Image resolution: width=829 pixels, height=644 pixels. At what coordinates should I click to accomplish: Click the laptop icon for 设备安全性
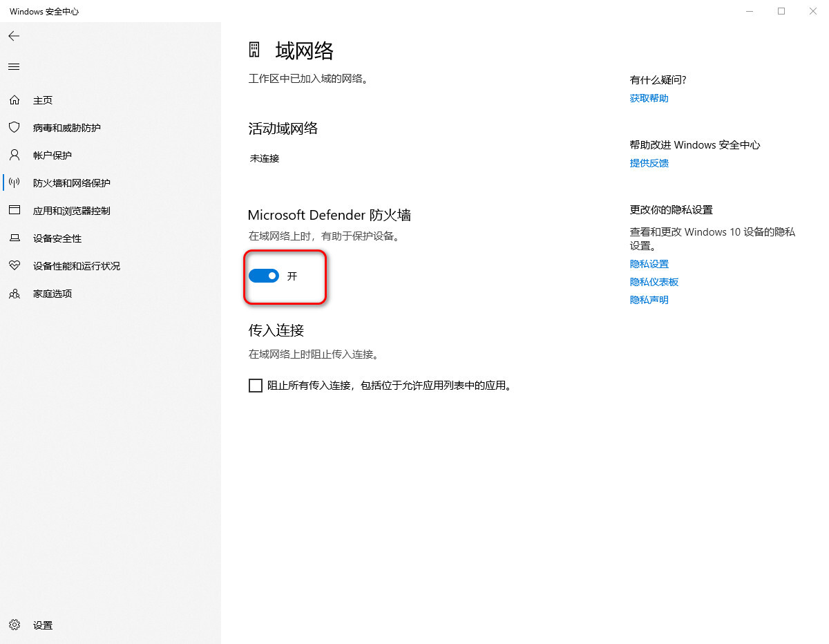click(x=14, y=238)
